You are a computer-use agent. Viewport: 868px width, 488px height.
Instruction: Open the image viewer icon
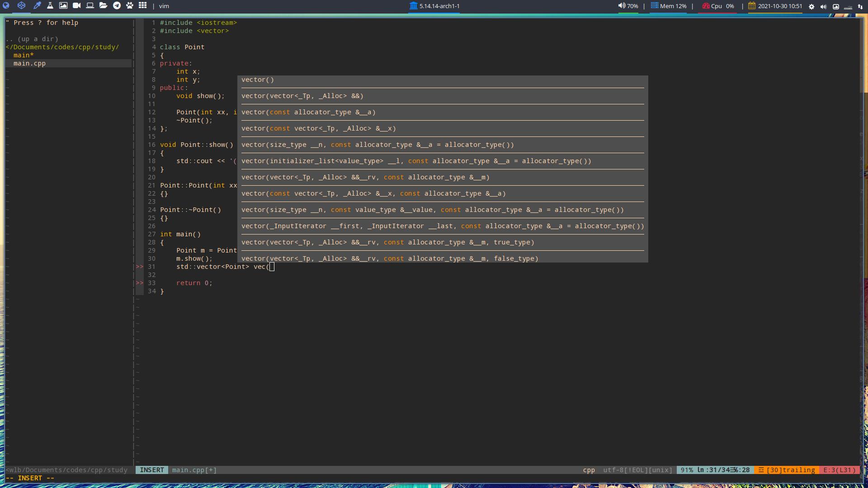click(x=63, y=6)
